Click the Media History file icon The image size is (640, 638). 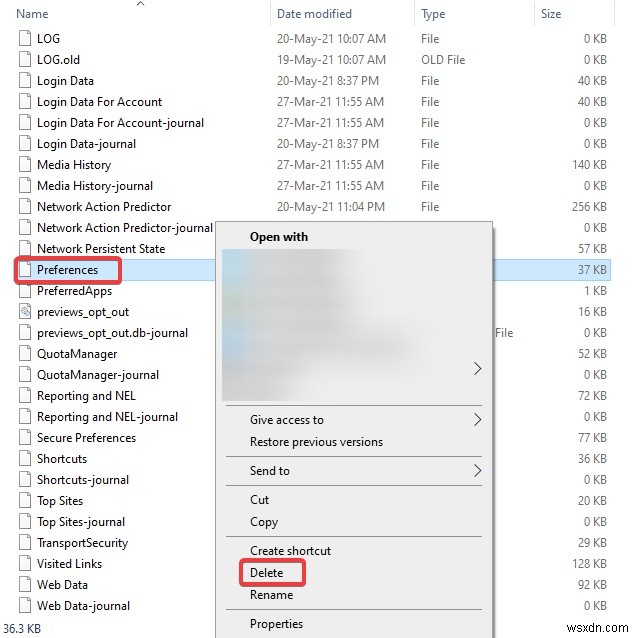coord(25,165)
